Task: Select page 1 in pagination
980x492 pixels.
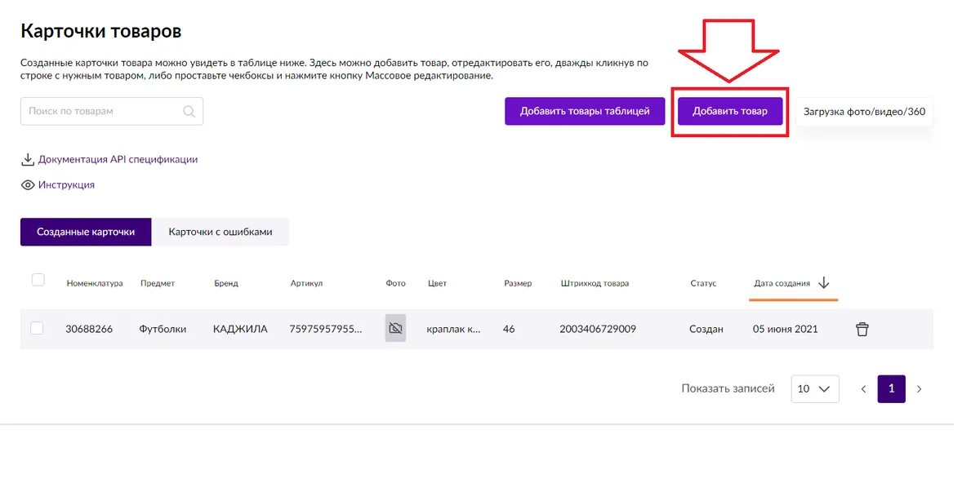Action: point(892,389)
